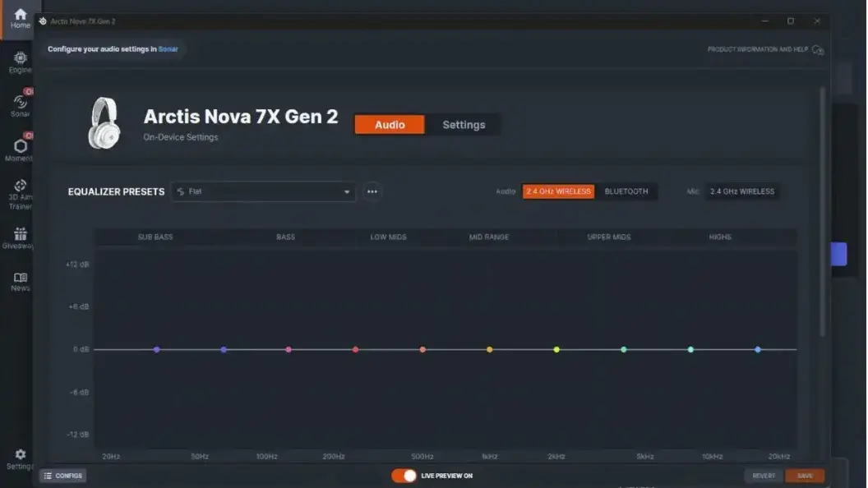Open the News section
868x488 pixels.
[20, 282]
